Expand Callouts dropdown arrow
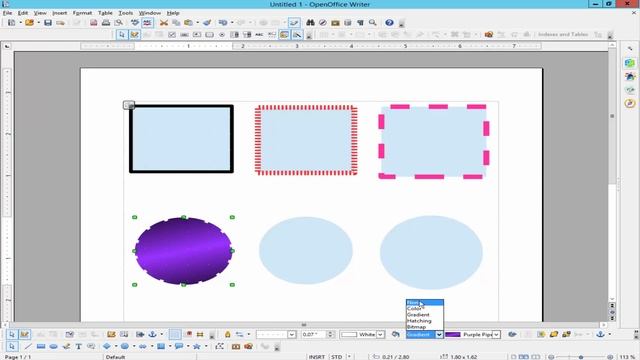The width and height of the screenshot is (640, 360). (188, 347)
